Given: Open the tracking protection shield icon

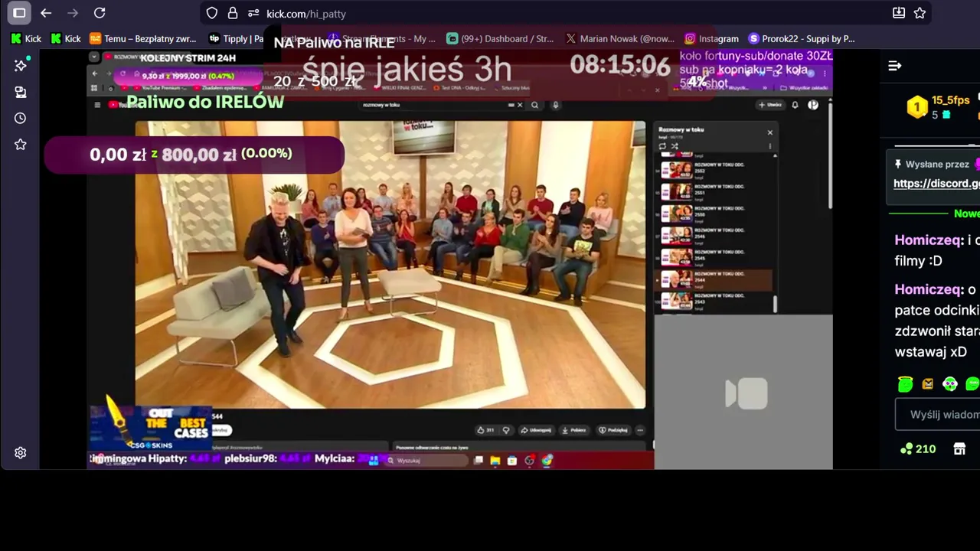Looking at the screenshot, I should 212,13.
